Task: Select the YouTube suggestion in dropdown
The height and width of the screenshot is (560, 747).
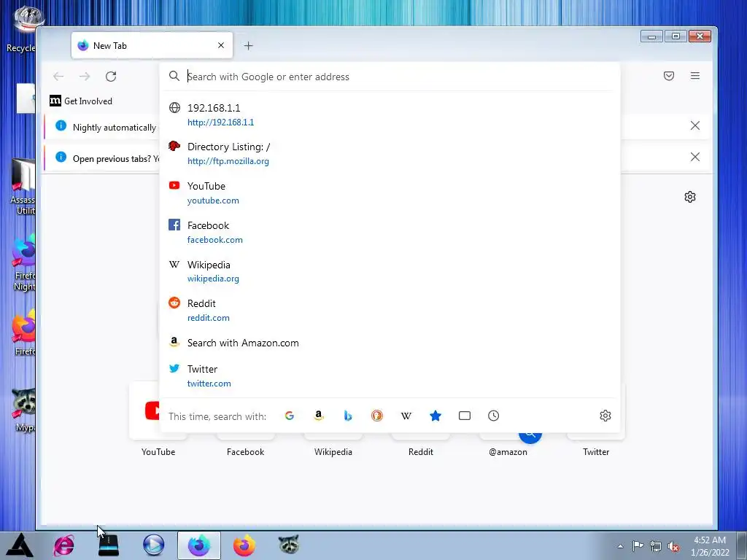Action: (390, 192)
